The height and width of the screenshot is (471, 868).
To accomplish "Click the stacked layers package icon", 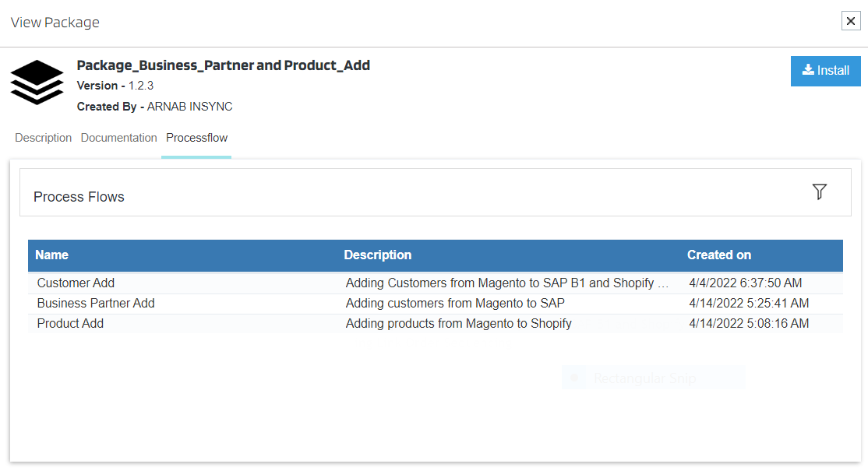I will coord(37,83).
